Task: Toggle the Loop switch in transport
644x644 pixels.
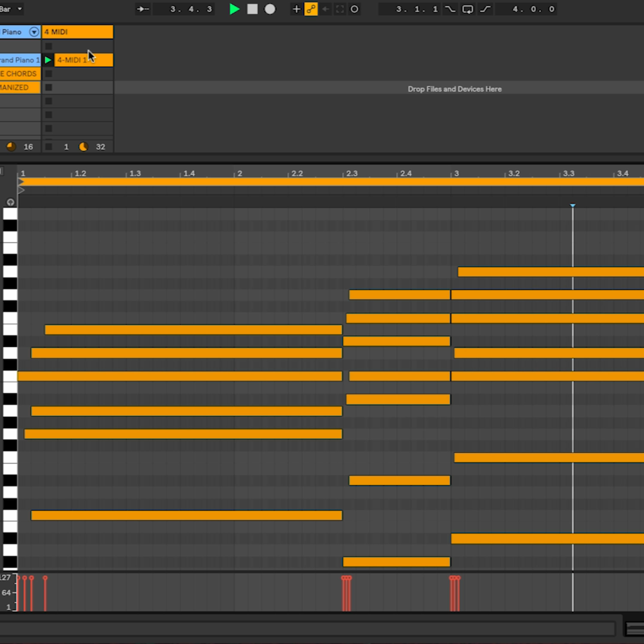Action: (x=467, y=9)
